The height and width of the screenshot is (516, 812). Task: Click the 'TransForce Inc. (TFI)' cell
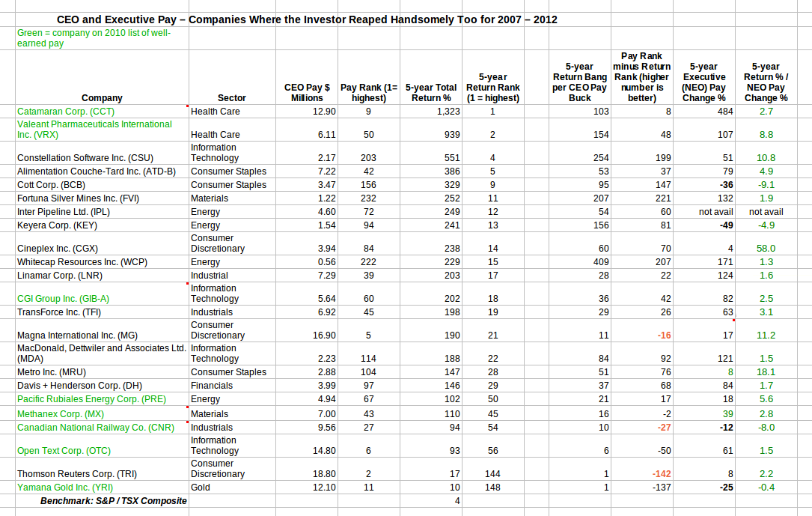[102, 312]
